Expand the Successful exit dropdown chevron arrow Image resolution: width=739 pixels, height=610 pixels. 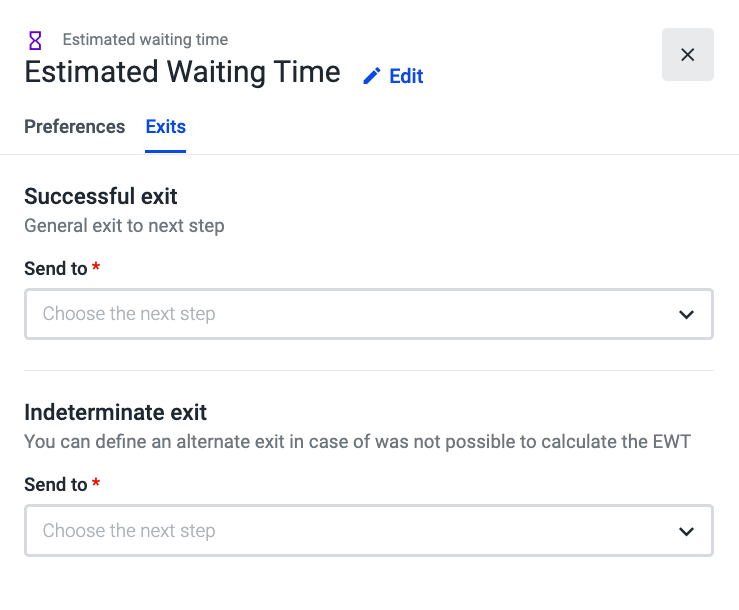pos(686,314)
